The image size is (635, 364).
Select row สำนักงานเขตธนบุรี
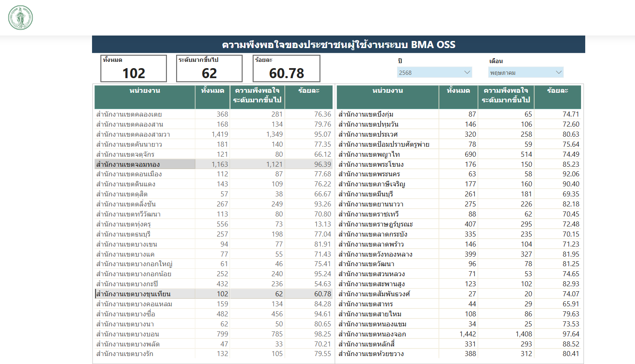tap(214, 234)
